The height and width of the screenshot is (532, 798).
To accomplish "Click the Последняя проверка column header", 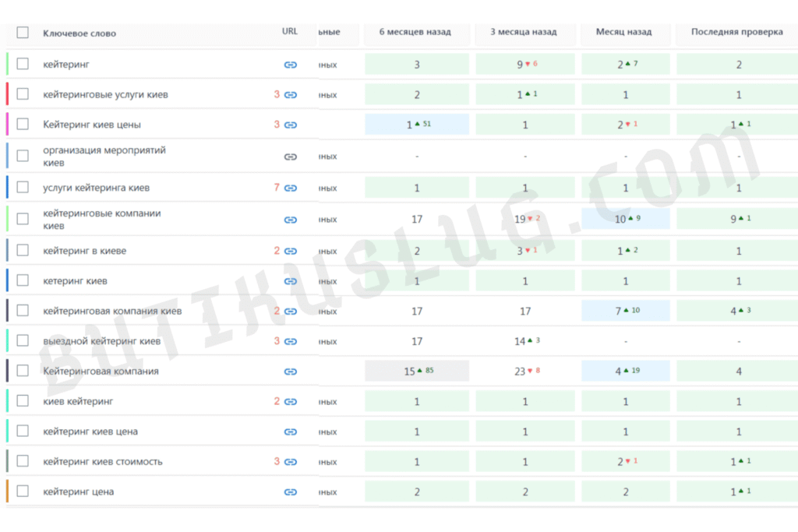I will pos(736,32).
